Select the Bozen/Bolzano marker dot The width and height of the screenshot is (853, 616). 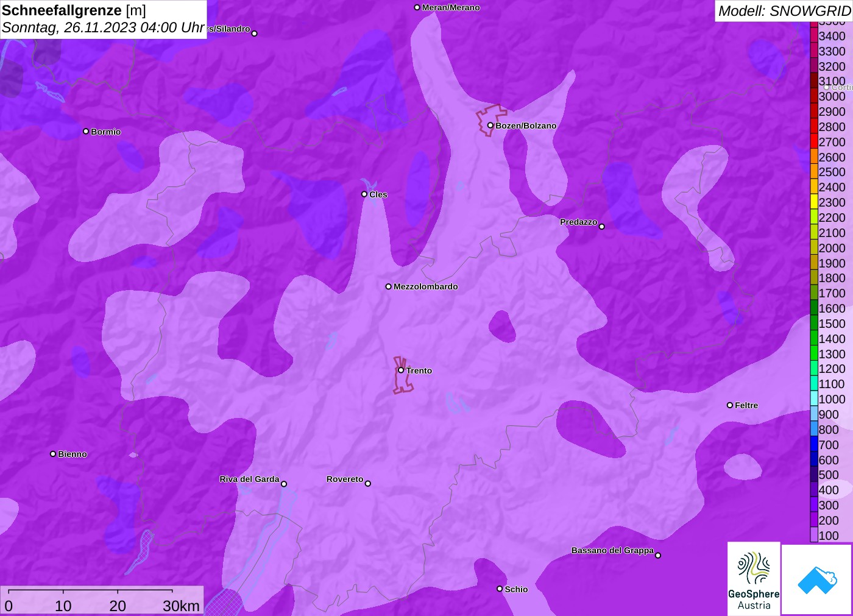(490, 126)
